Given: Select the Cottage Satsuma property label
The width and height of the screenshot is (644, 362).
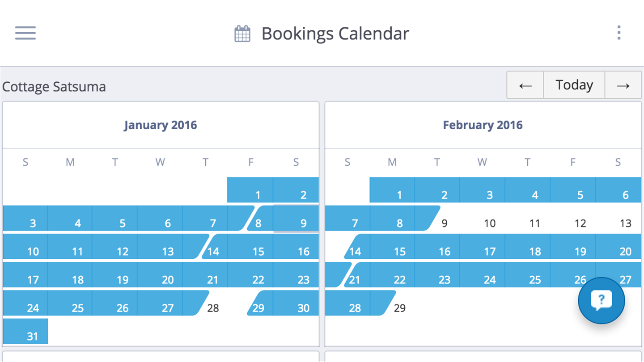Looking at the screenshot, I should [54, 86].
